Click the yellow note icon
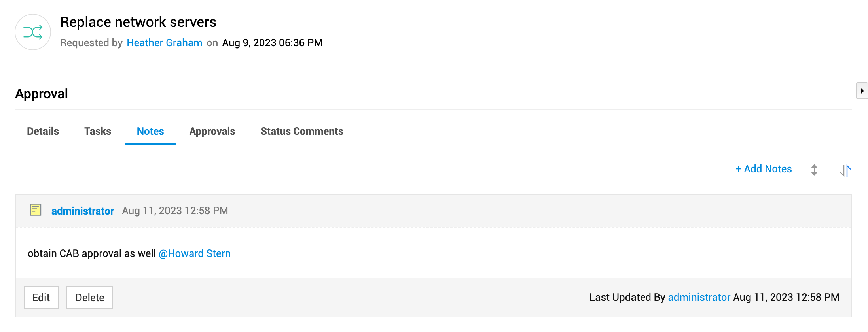 click(36, 210)
